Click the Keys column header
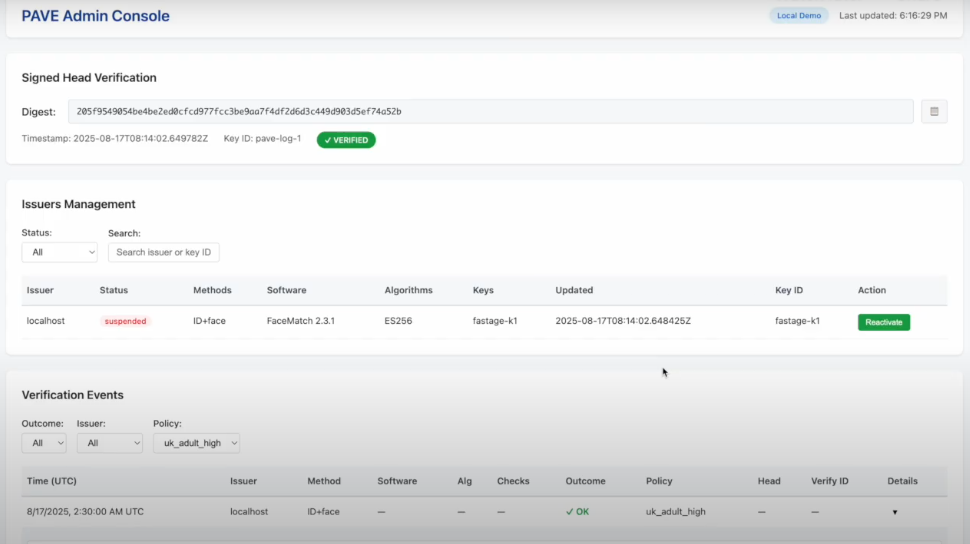Screen dimensions: 970x544 (483, 290)
